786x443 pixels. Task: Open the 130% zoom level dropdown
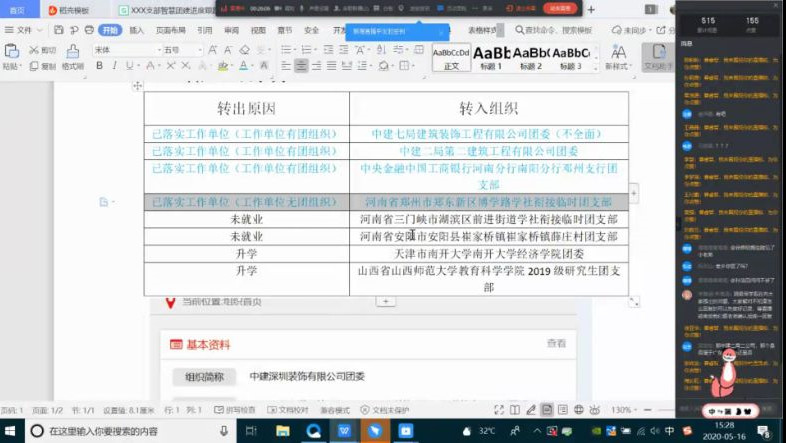point(624,410)
